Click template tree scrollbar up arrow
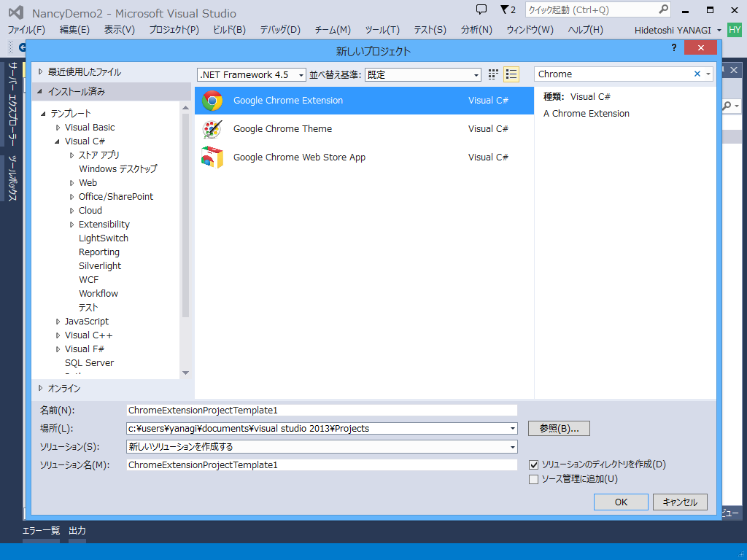Image resolution: width=747 pixels, height=560 pixels. coord(186,108)
